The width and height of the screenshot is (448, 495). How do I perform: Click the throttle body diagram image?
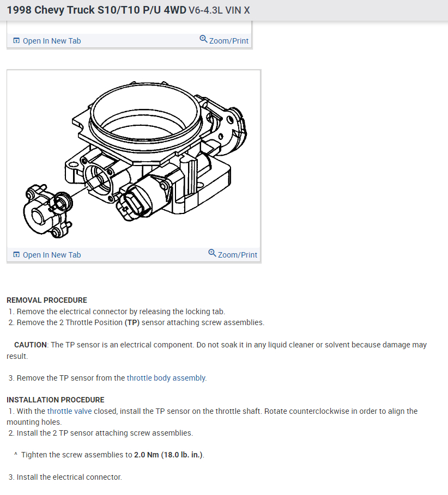(134, 160)
